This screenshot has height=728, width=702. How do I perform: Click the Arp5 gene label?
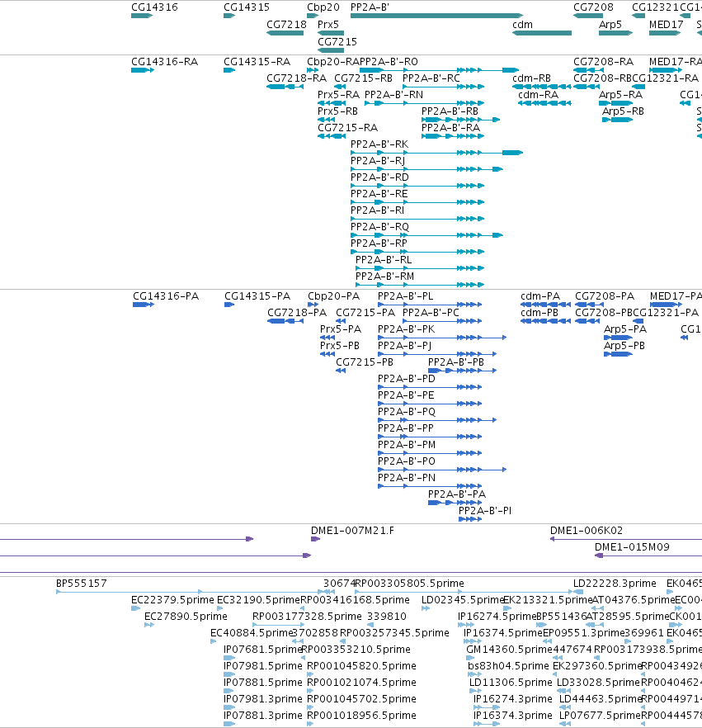pyautogui.click(x=610, y=24)
